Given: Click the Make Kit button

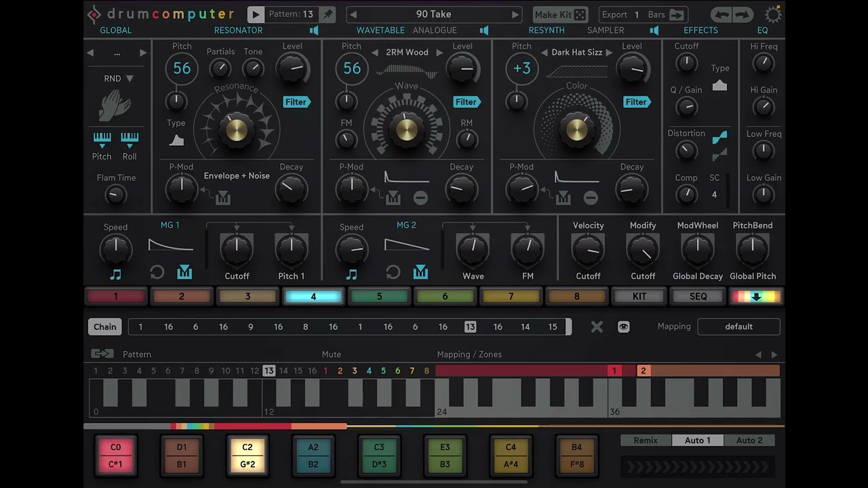Looking at the screenshot, I should [x=560, y=14].
